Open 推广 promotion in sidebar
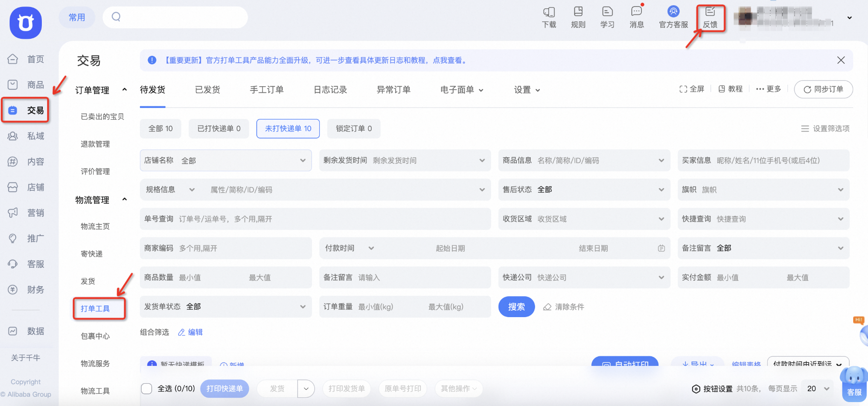 pyautogui.click(x=26, y=238)
